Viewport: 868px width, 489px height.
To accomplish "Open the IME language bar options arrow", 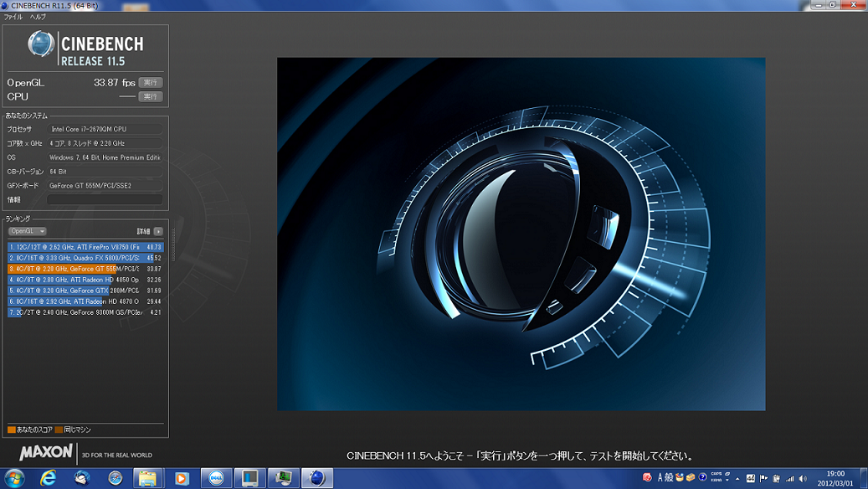I will point(727,480).
